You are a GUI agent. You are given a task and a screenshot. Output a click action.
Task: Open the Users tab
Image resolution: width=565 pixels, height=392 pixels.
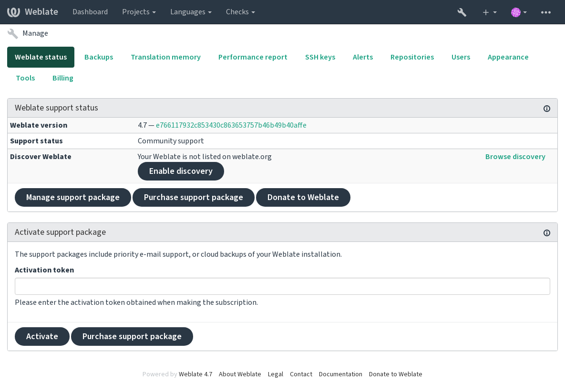(x=461, y=57)
